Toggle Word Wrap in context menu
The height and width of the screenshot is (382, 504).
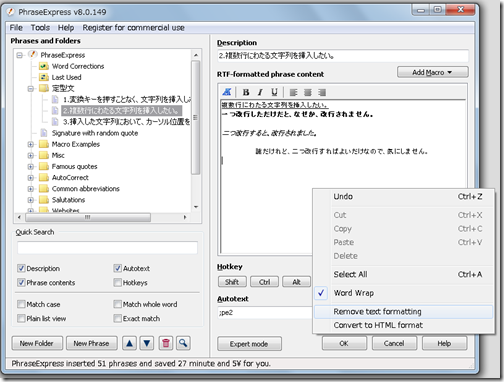(403, 293)
